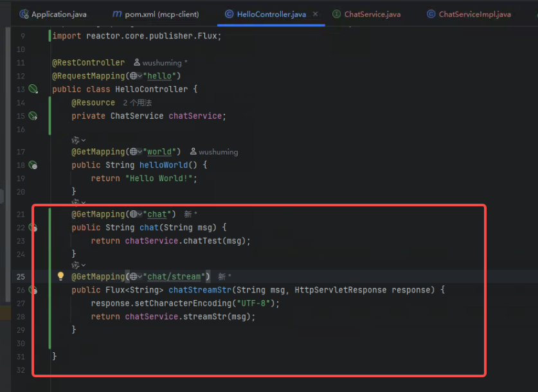Click the "chat/stream" mapping URL string

pos(174,276)
